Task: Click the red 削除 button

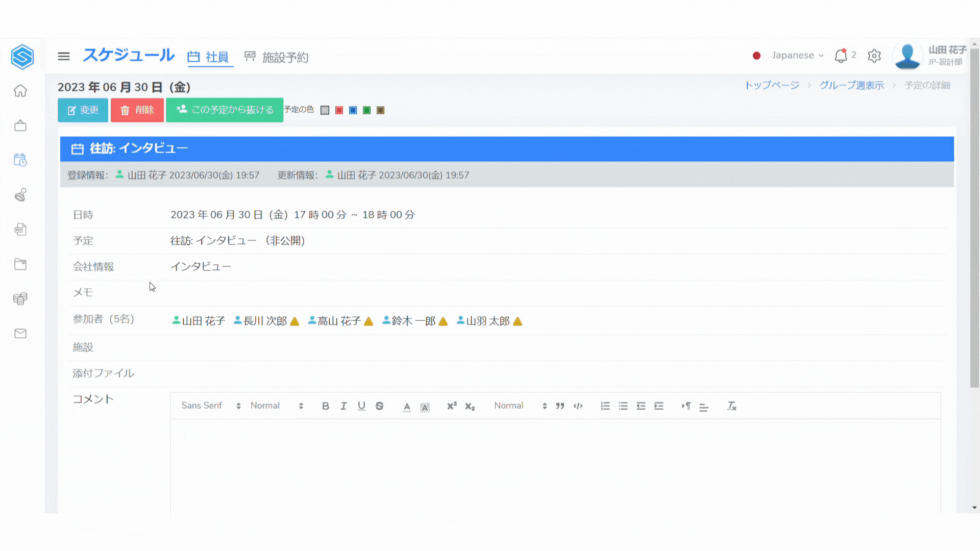Action: click(x=137, y=110)
